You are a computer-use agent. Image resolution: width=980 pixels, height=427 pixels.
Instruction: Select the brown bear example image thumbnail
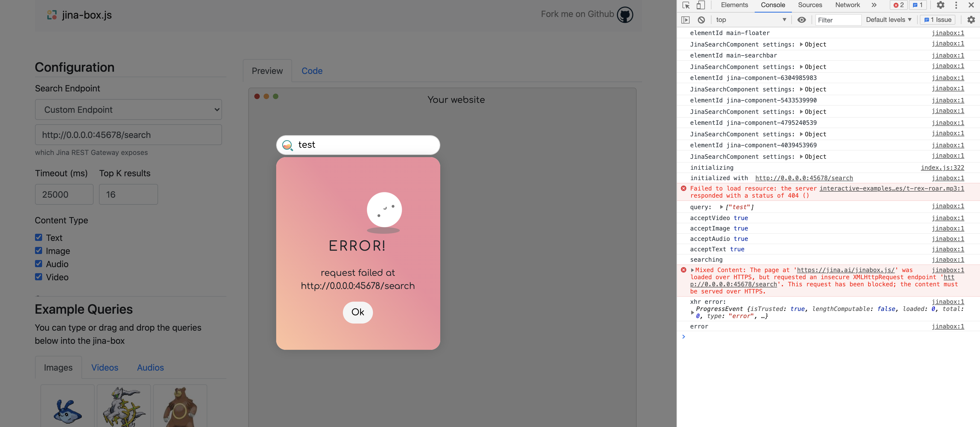[180, 406]
